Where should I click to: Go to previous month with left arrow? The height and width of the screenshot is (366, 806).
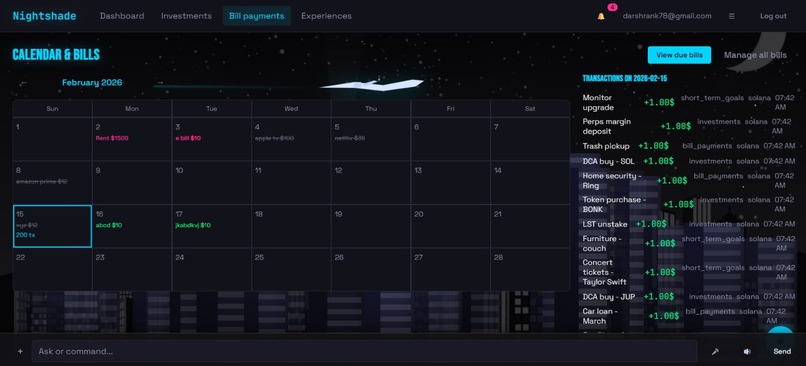click(x=24, y=82)
